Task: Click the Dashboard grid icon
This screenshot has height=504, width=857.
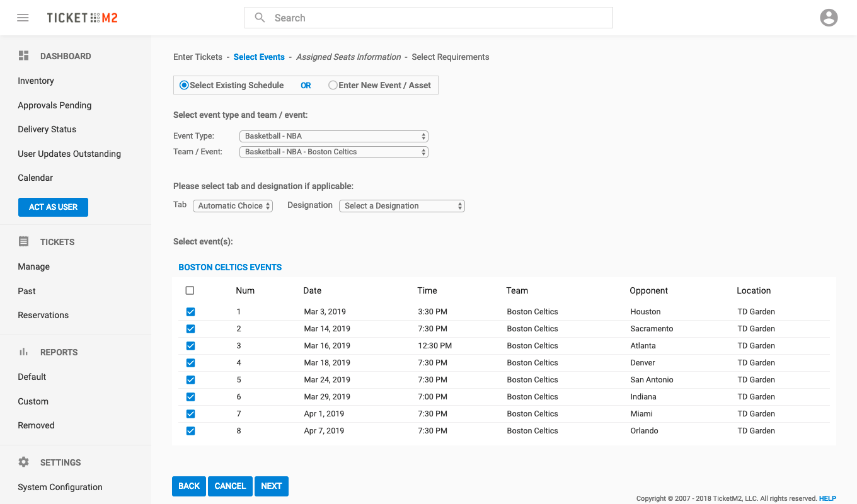Action: point(24,56)
